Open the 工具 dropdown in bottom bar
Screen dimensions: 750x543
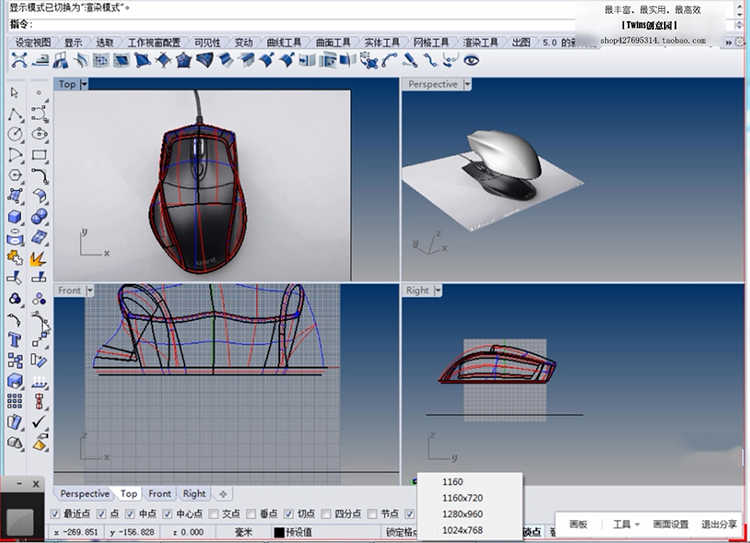pos(626,524)
